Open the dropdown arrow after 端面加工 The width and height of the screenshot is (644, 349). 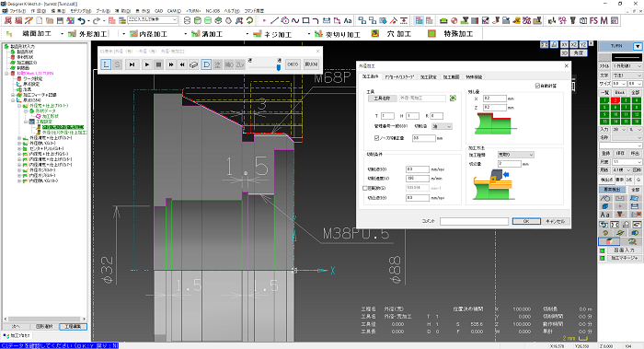[62, 34]
